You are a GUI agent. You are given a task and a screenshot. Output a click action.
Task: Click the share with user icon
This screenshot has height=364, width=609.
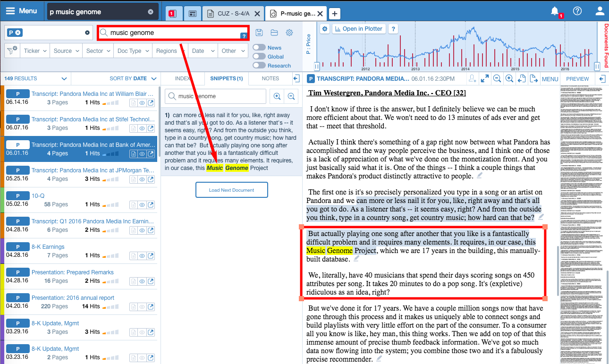click(473, 79)
